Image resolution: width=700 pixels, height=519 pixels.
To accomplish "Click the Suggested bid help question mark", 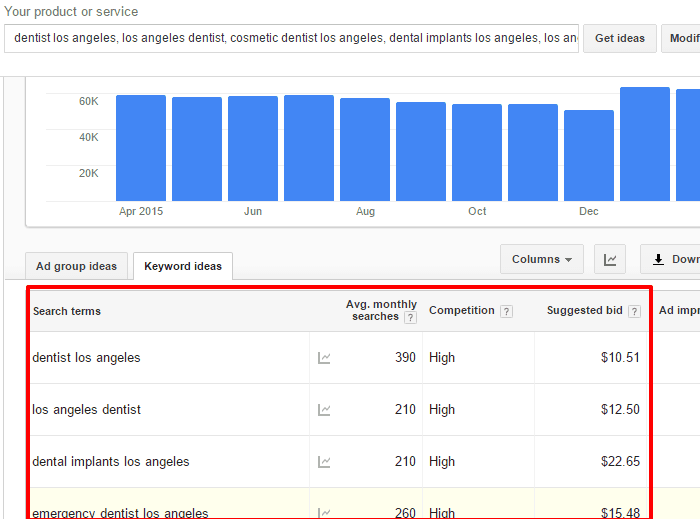I will (x=634, y=311).
